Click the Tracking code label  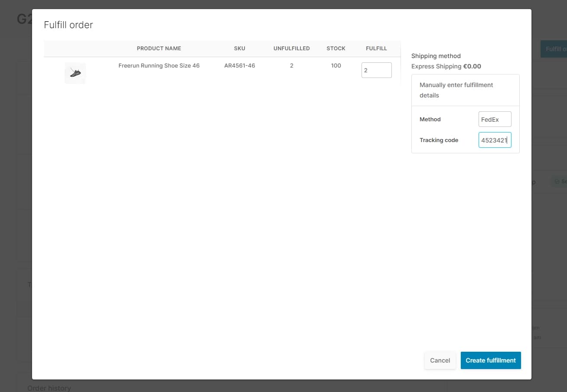point(439,140)
